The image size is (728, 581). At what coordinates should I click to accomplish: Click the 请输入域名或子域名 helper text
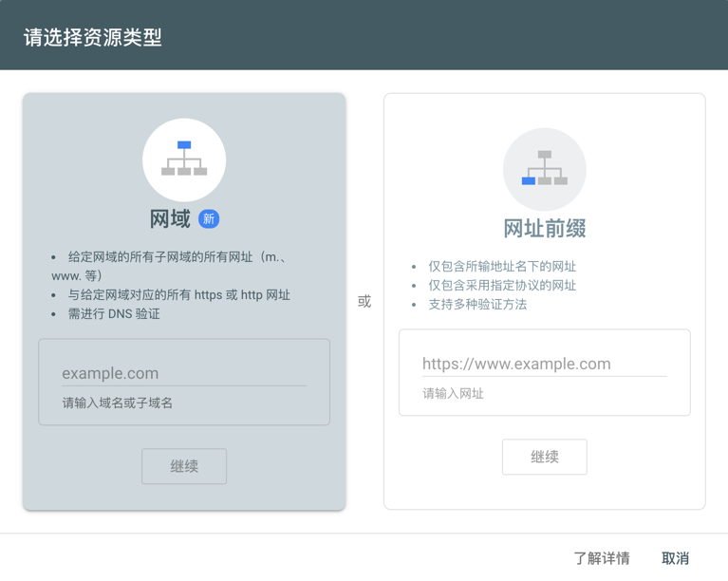117,403
